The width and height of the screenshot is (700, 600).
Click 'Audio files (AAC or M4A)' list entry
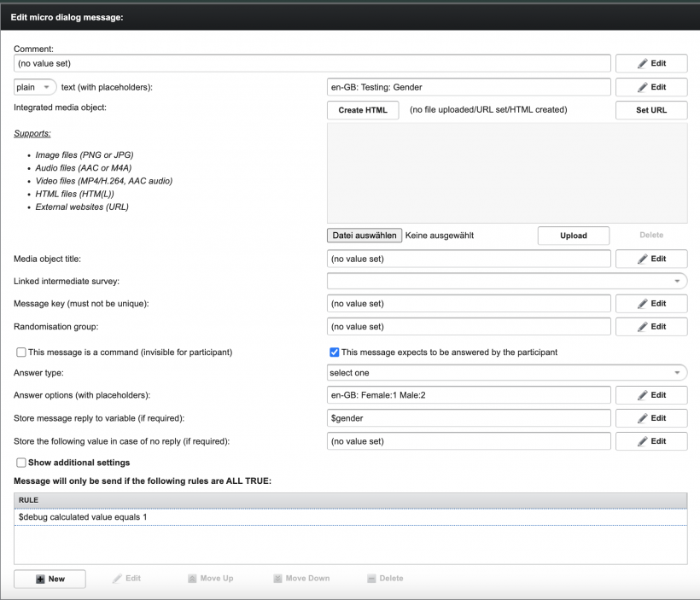click(x=84, y=168)
